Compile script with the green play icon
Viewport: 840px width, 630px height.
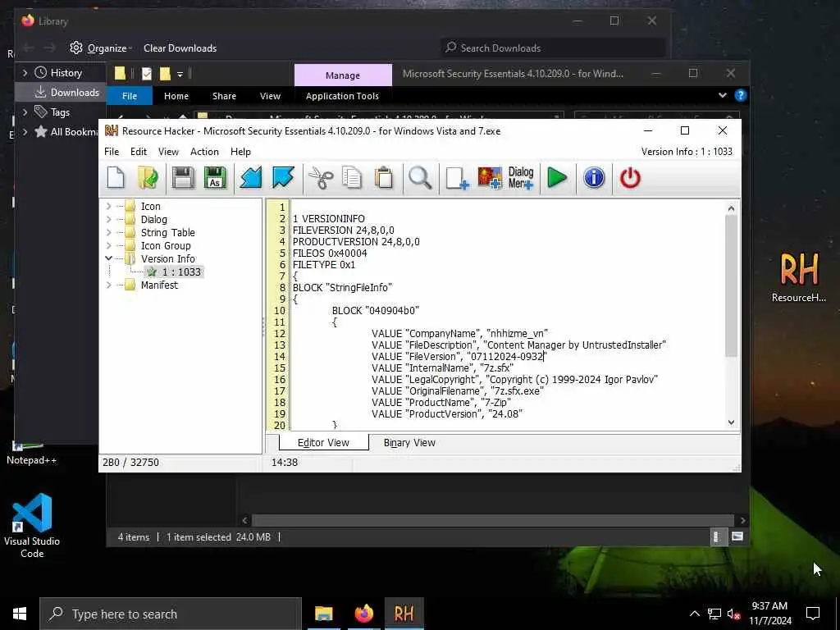(x=557, y=178)
